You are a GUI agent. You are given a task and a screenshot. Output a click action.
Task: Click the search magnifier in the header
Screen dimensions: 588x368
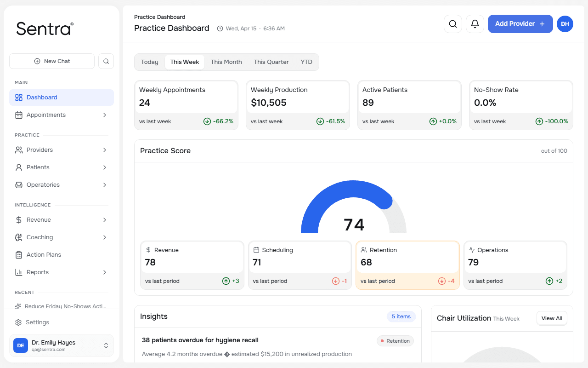tap(453, 24)
